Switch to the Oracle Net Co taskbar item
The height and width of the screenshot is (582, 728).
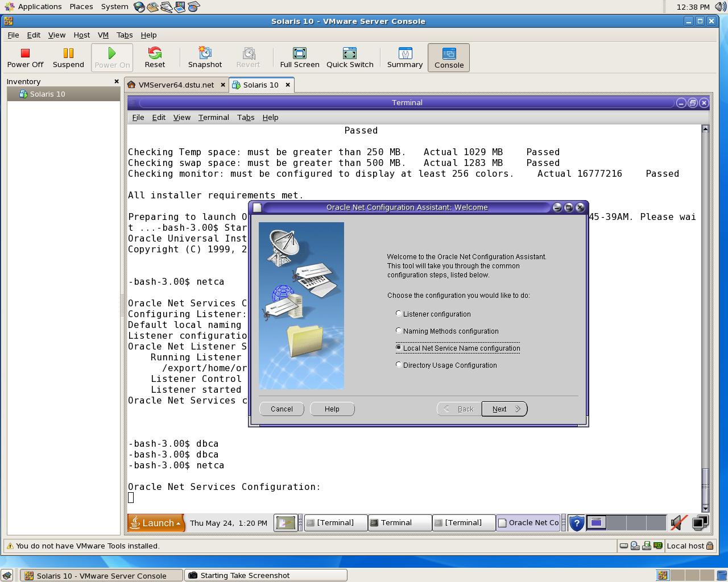(x=528, y=523)
